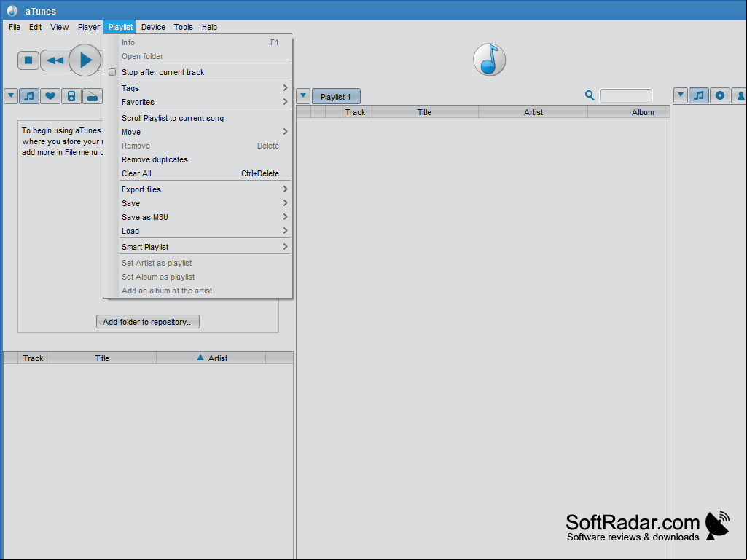Switch to the Playlist 1 tab
The width and height of the screenshot is (747, 560).
pyautogui.click(x=336, y=97)
